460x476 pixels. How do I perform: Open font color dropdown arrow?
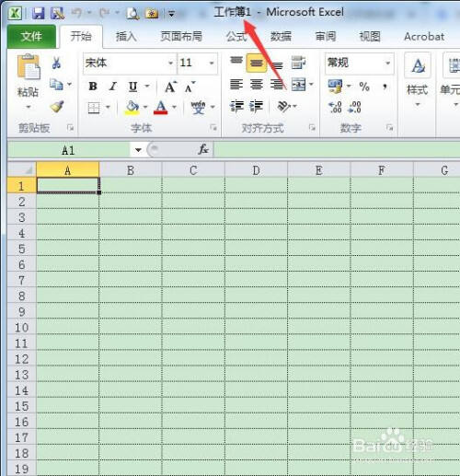[x=174, y=107]
